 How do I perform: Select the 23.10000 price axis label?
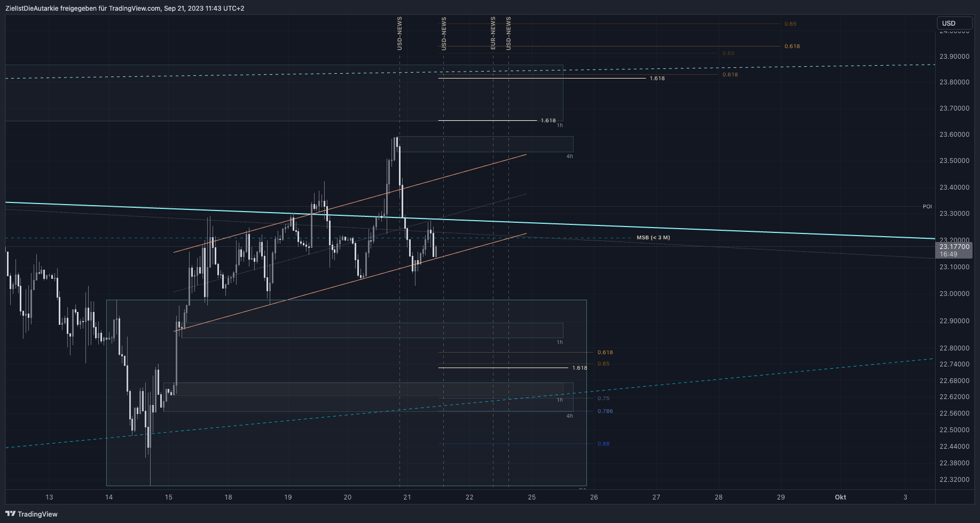(x=954, y=267)
